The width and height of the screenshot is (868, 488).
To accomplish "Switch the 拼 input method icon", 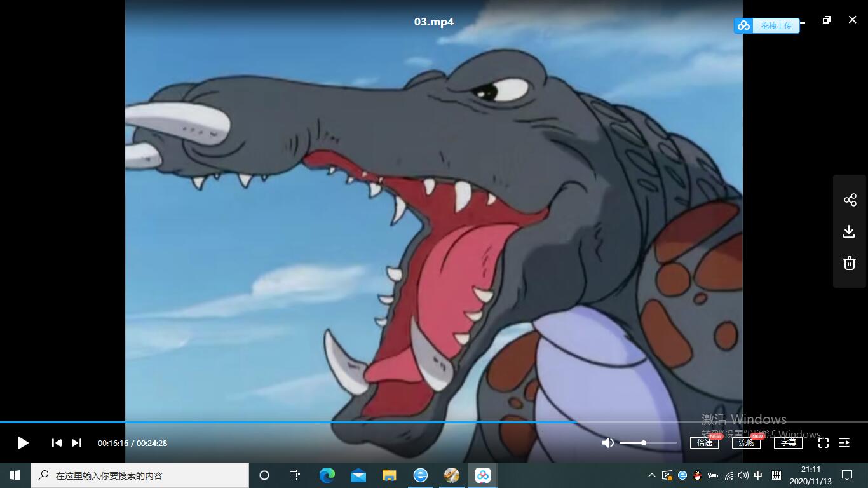I will (776, 475).
